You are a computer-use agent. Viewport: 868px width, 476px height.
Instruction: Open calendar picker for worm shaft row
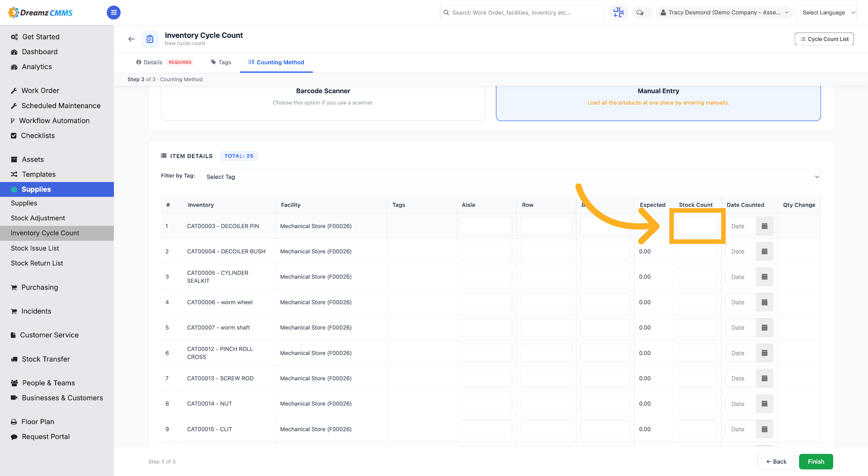click(x=764, y=327)
